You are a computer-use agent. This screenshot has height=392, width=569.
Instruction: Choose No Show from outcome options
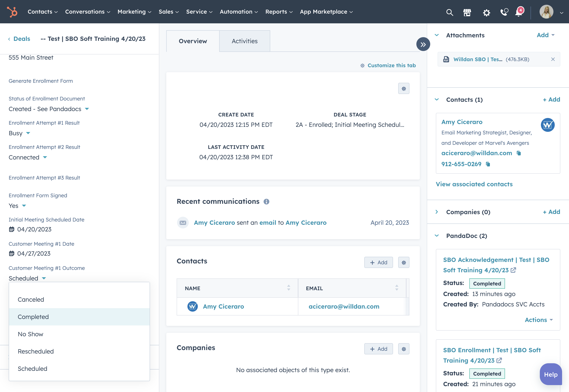click(x=79, y=334)
